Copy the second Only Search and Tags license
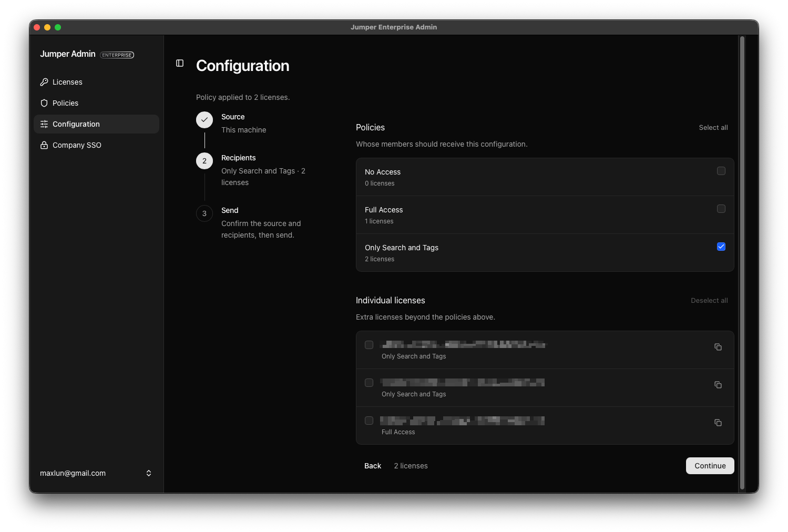Viewport: 788px width, 532px height. (718, 385)
